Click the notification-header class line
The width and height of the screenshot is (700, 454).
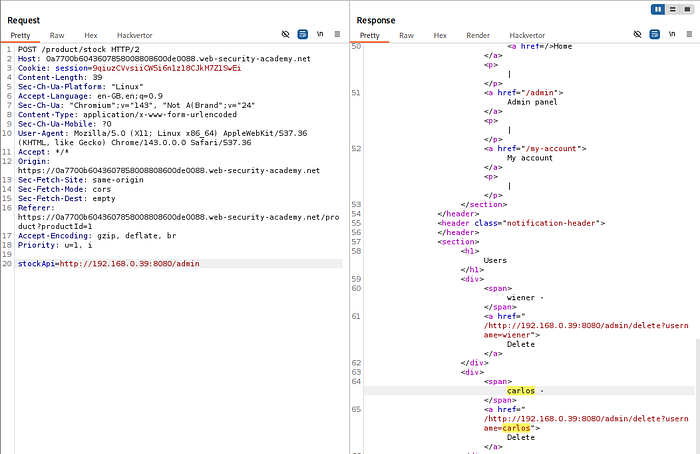(x=521, y=223)
